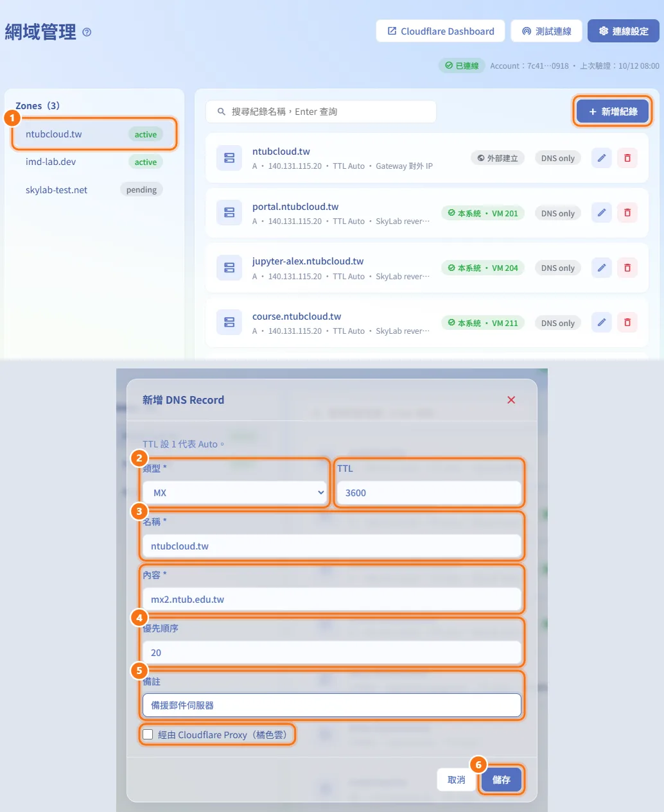Select the ntubcloud.tw zone
The width and height of the screenshot is (664, 812).
[94, 134]
